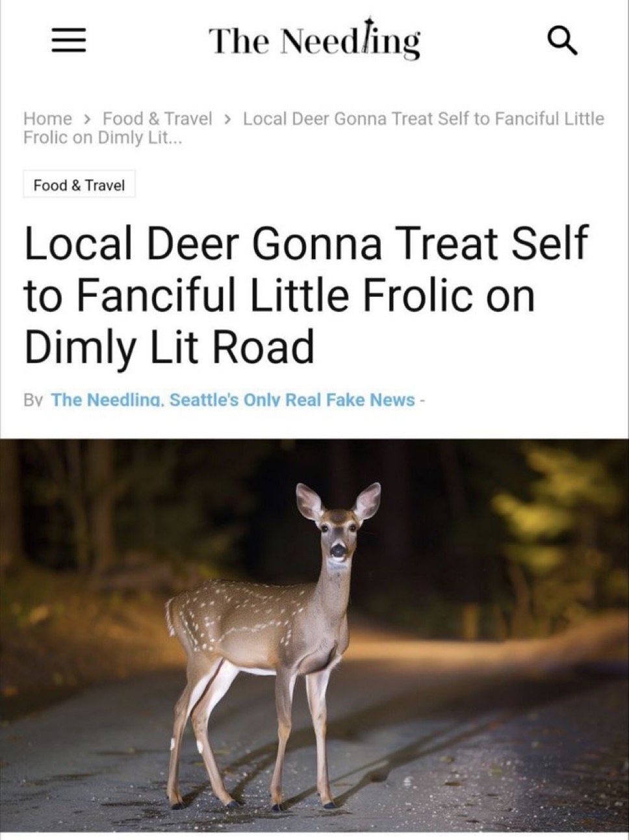Visit the author link The Needling, Seattle's Only Real Fake News

[x=233, y=400]
